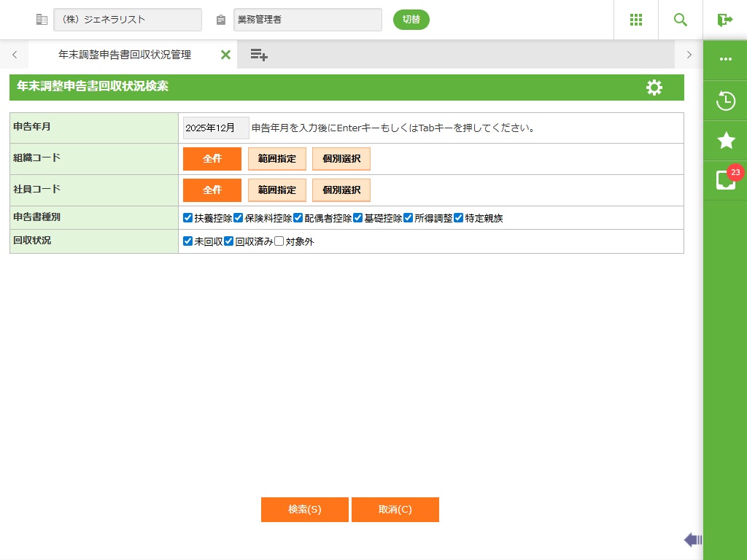The width and height of the screenshot is (747, 560).
Task: Open settings gear in search header
Action: pyautogui.click(x=654, y=87)
